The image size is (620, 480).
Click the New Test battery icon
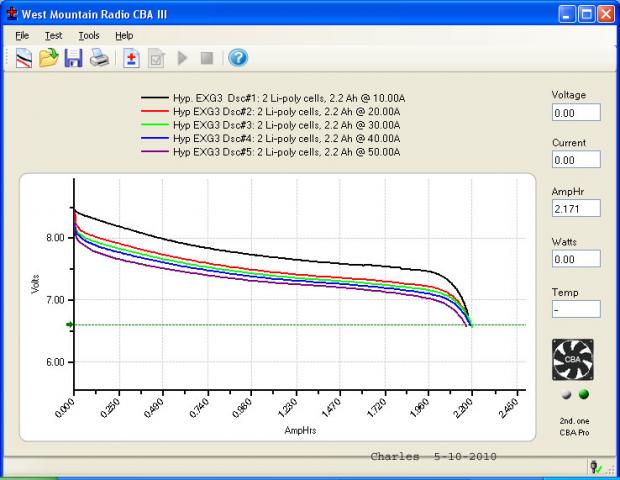click(x=131, y=59)
